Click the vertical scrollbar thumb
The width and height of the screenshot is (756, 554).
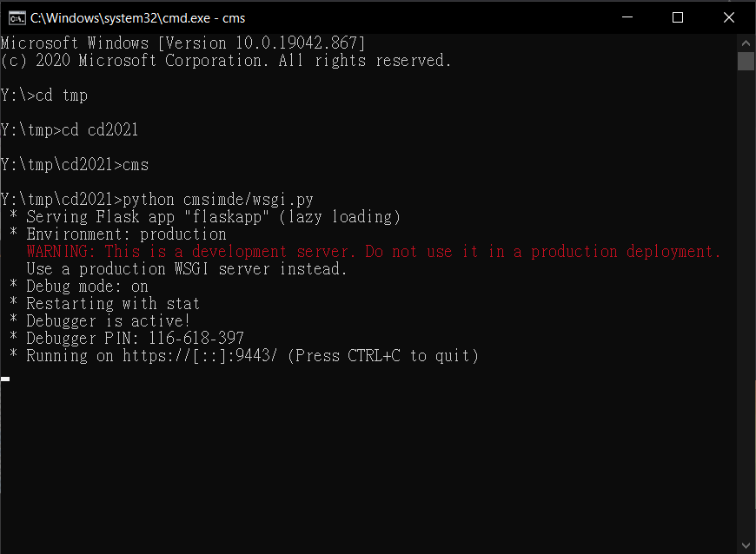click(x=746, y=61)
